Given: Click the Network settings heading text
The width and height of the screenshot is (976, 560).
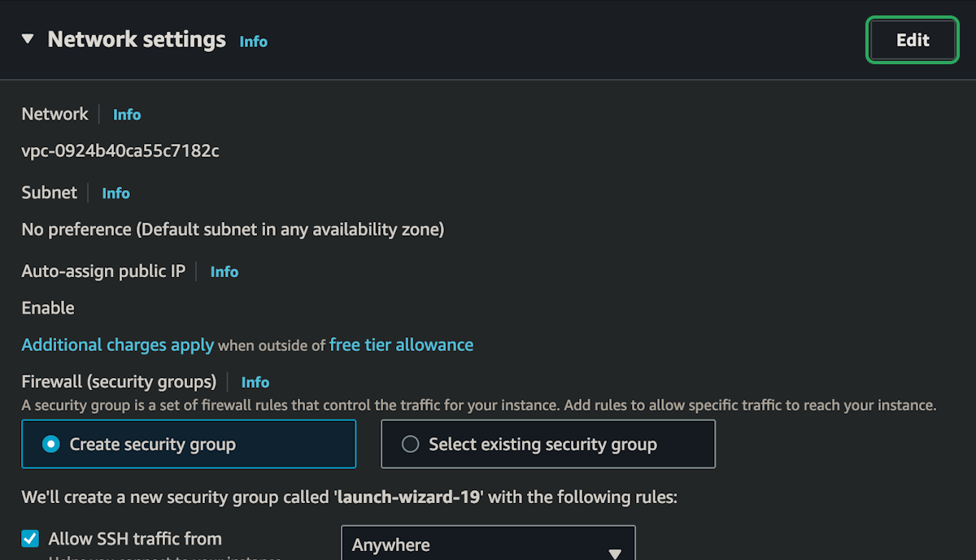Looking at the screenshot, I should point(137,39).
